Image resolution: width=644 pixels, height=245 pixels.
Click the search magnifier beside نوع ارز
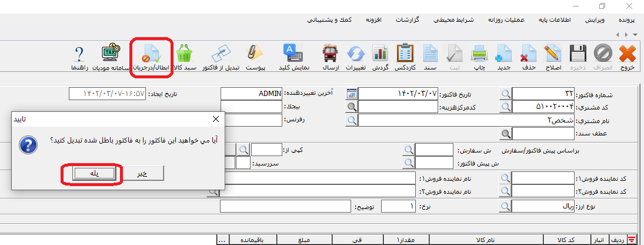(506, 206)
